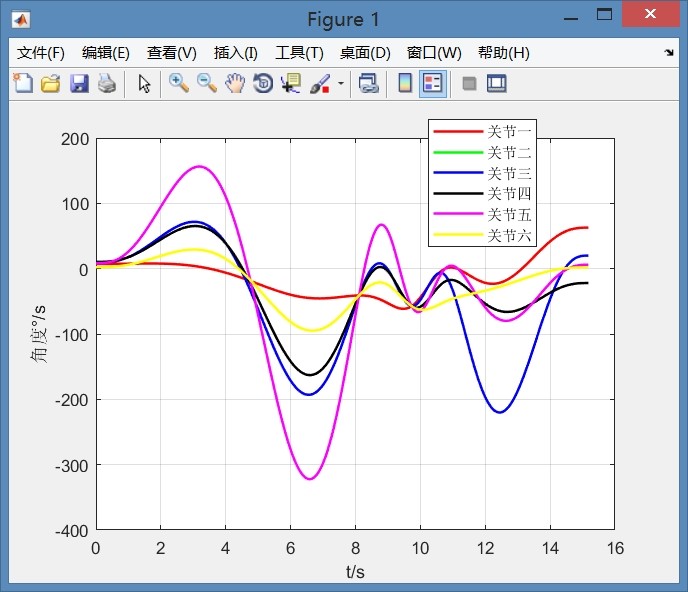Screen dimensions: 688x592
Task: Save figure with the floppy disk icon
Action: (x=79, y=83)
